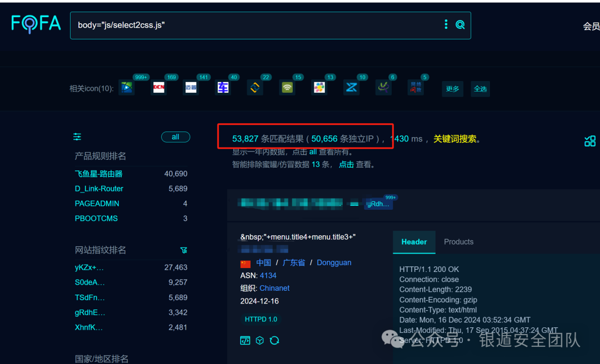
Task: Filter by XhnfK… fingerprint
Action: pos(89,327)
